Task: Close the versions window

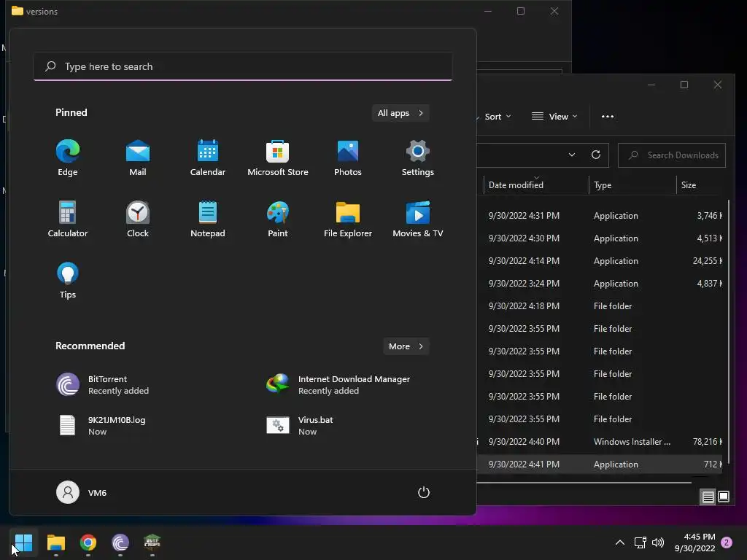Action: point(554,11)
